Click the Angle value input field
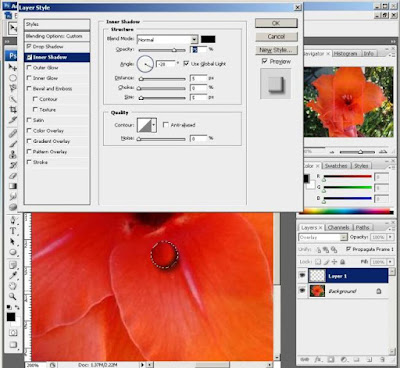 click(x=166, y=64)
